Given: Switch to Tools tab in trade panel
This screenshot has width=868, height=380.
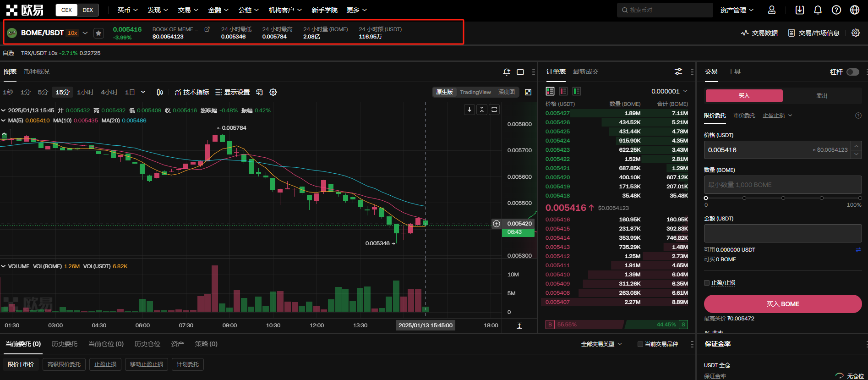Looking at the screenshot, I should coord(734,72).
